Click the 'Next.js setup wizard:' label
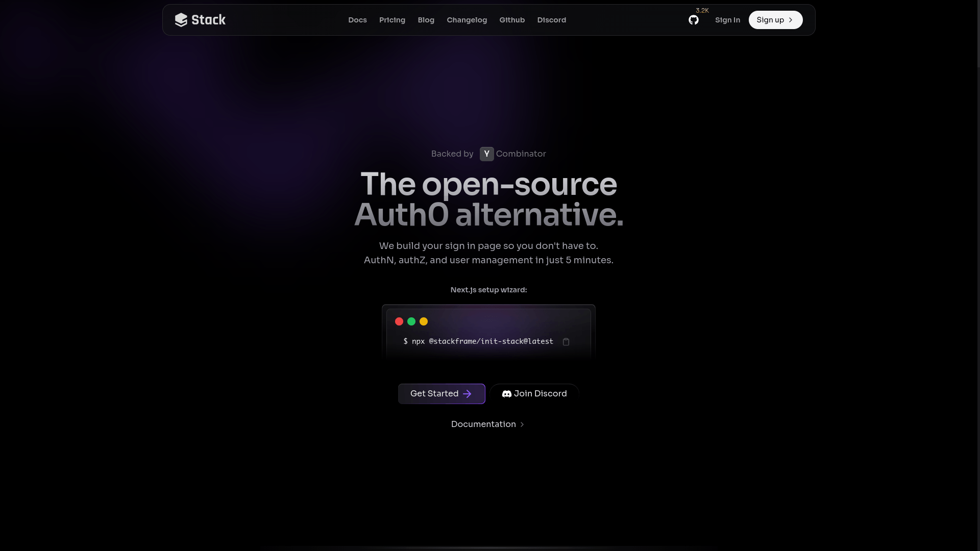Viewport: 980px width, 551px height. tap(488, 290)
